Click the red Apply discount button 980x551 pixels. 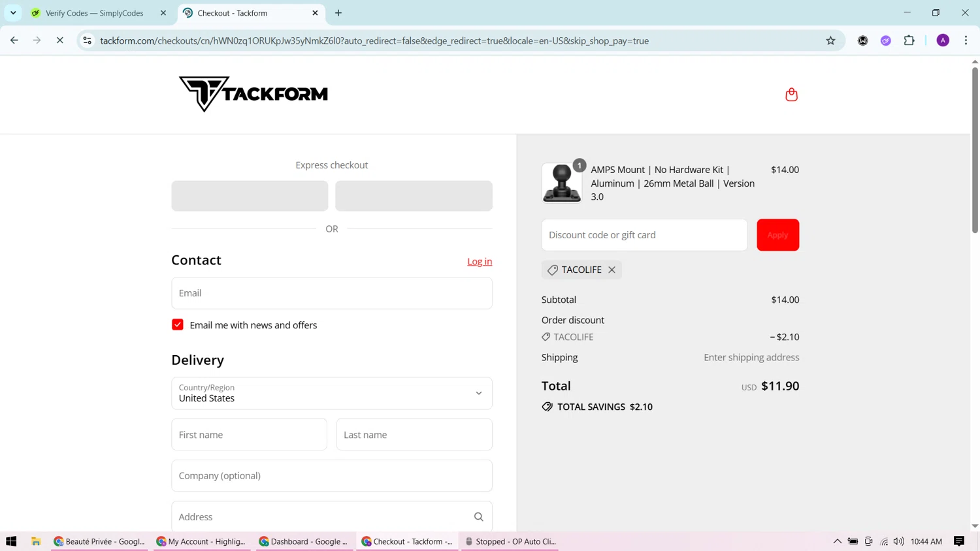tap(777, 235)
